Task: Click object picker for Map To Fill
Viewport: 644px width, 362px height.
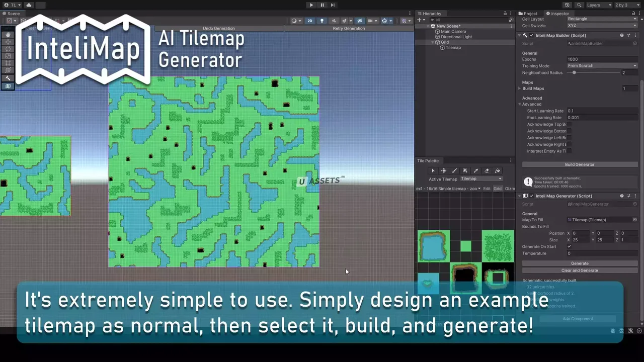Action: pos(635,220)
